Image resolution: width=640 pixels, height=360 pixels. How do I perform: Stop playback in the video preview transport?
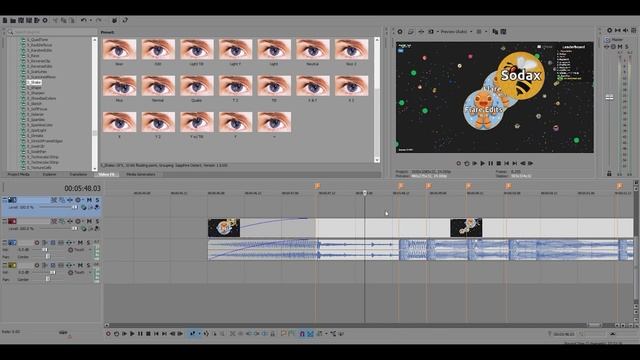[498, 163]
